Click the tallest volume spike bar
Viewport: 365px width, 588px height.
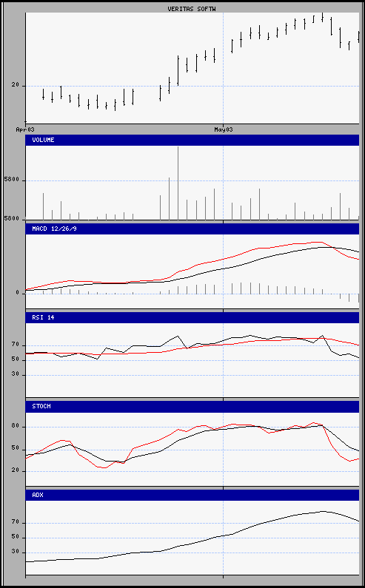tap(178, 183)
